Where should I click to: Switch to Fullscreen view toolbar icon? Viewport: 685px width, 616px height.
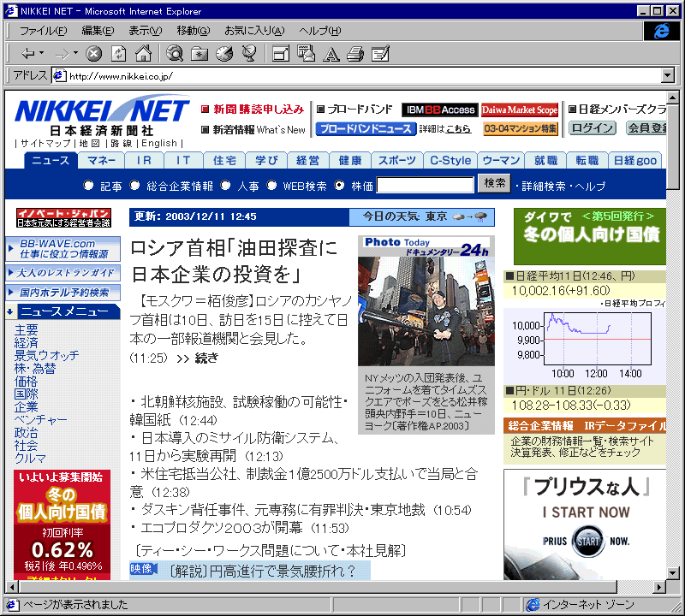coord(281,54)
